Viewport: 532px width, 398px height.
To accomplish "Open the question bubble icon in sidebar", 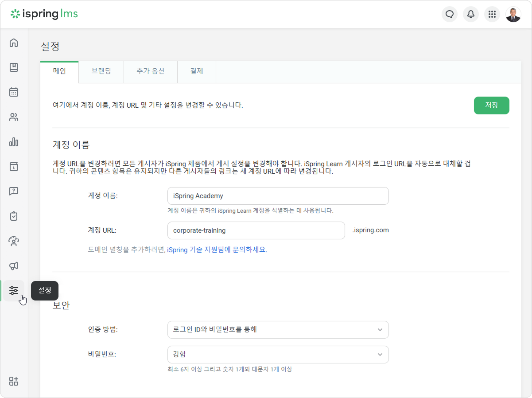I will click(14, 191).
